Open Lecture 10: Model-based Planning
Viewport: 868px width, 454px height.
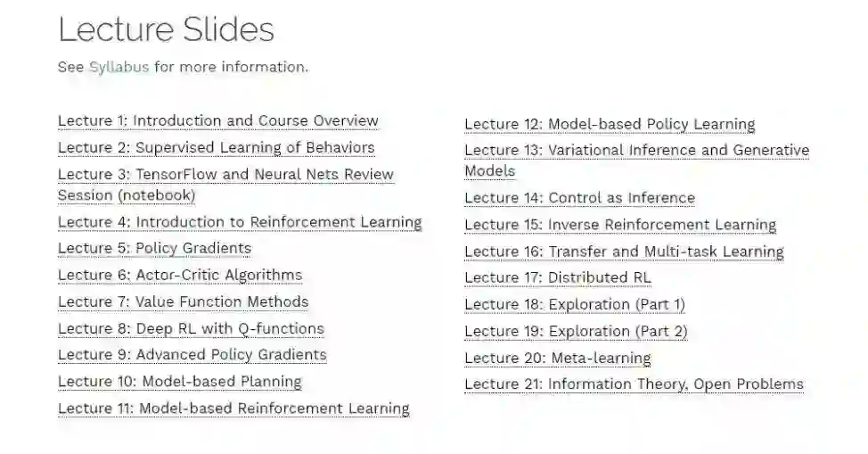tap(180, 382)
